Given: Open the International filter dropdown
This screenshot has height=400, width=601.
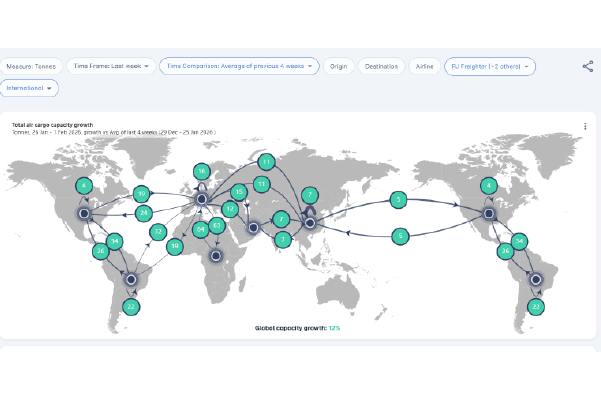Looking at the screenshot, I should (x=30, y=88).
